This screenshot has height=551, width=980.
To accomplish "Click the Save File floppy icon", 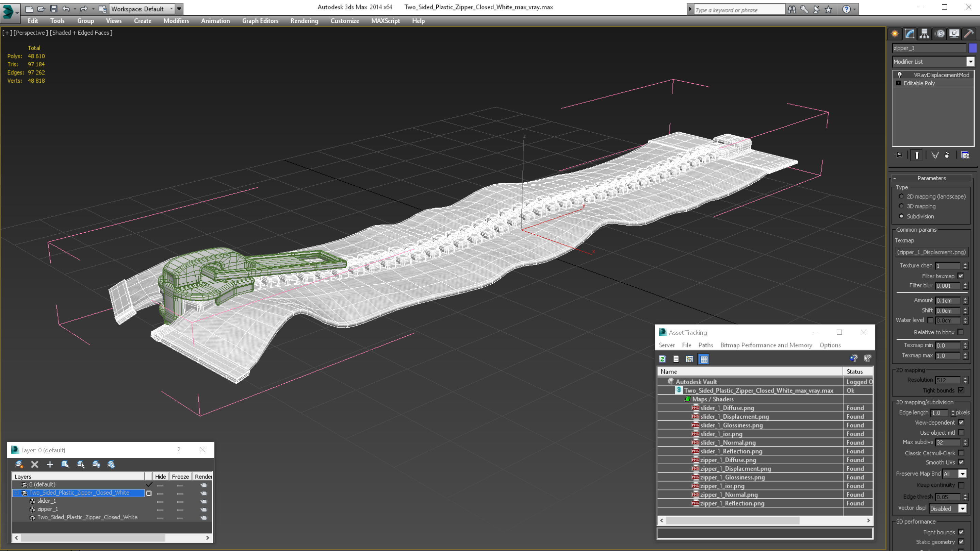I will pos(54,9).
